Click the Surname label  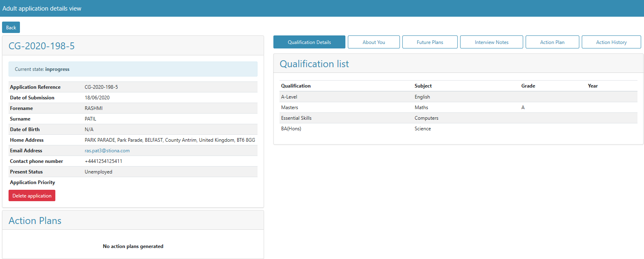[x=20, y=119]
